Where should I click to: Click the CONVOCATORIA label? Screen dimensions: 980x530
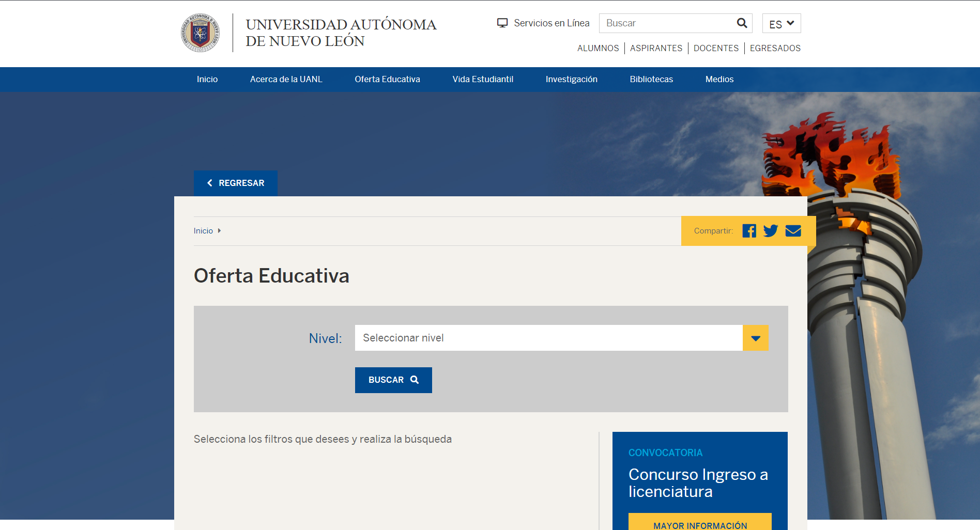(x=665, y=453)
